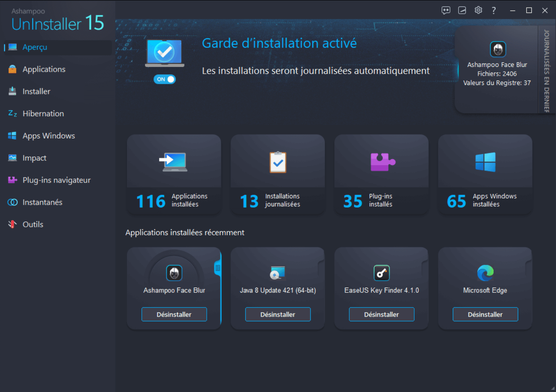Viewport: 556px width, 392px height.
Task: Select the Impact sidebar item
Action: coord(57,158)
